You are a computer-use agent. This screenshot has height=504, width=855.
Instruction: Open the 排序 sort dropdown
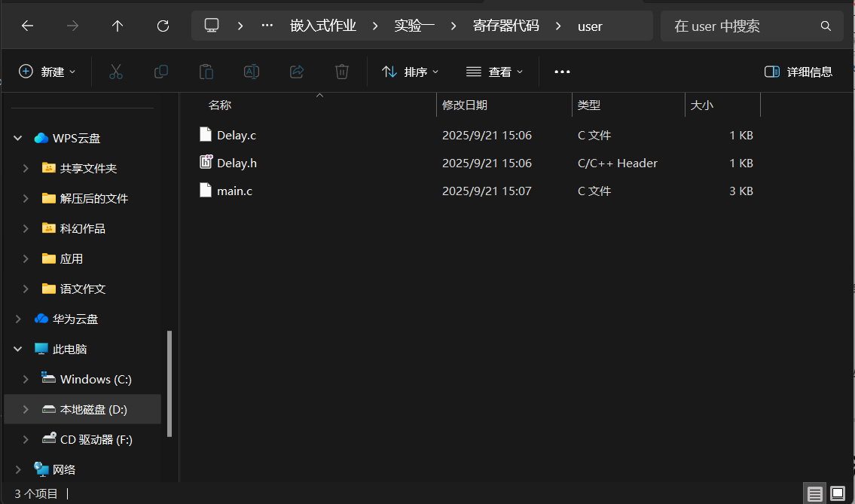tap(411, 72)
